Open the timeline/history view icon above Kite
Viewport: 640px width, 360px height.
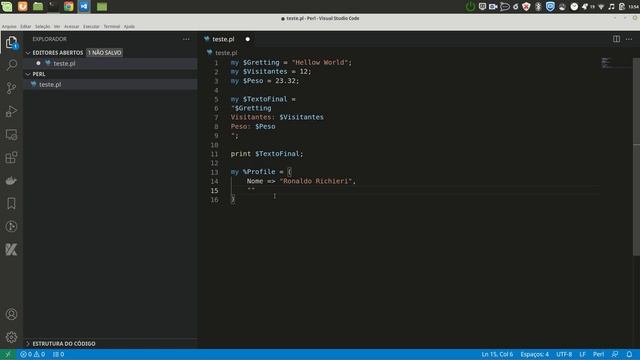click(11, 227)
